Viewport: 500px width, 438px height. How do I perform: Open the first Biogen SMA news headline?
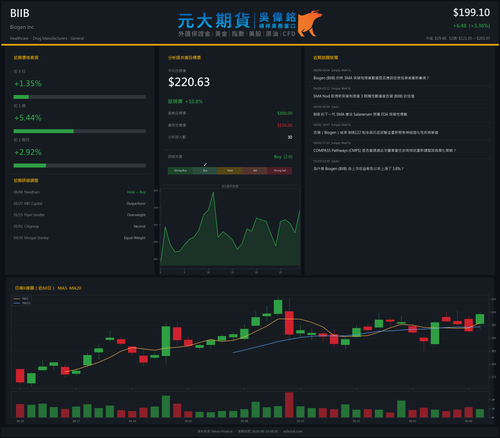coord(371,78)
